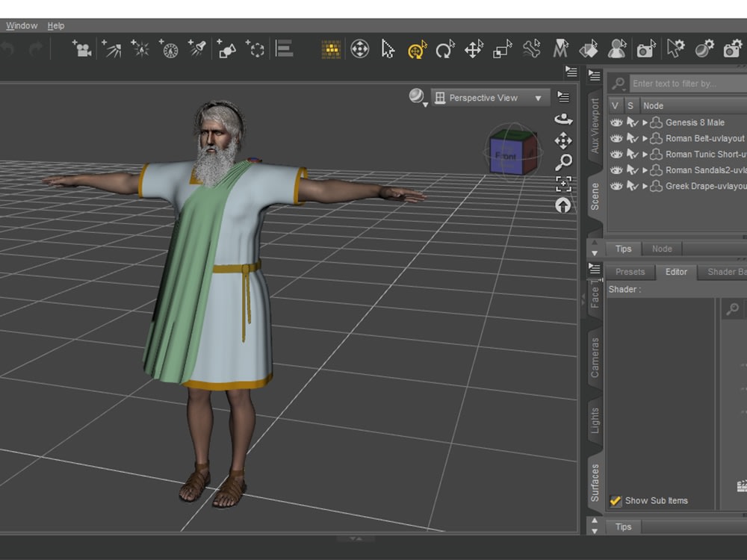
Task: Click the four-way arrows circle toolbar icon
Action: pyautogui.click(x=360, y=49)
